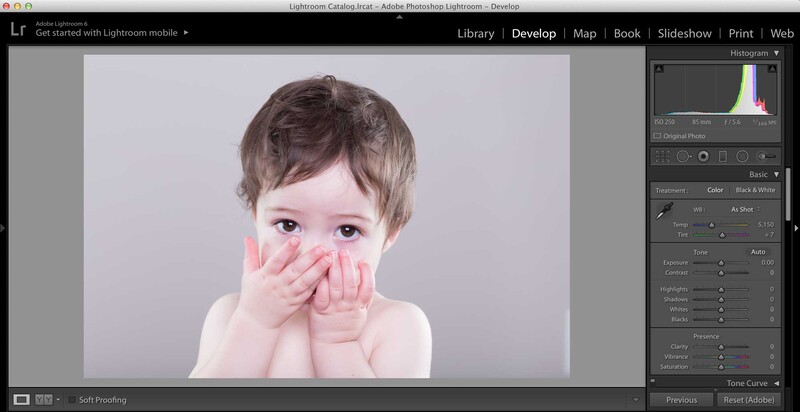Screen dimensions: 800x412
Task: Toggle shadow clipping indicator in histogram
Action: coord(659,69)
